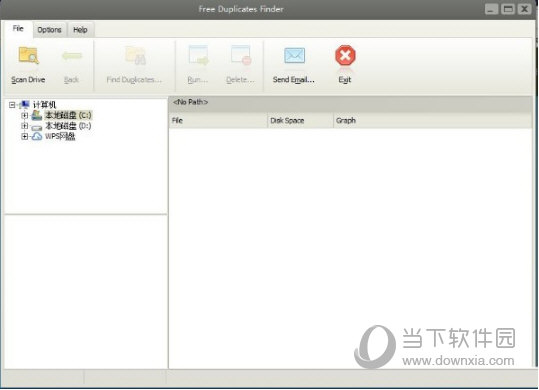Click the Scan Drive folder icon
This screenshot has height=390, width=539.
pos(29,56)
